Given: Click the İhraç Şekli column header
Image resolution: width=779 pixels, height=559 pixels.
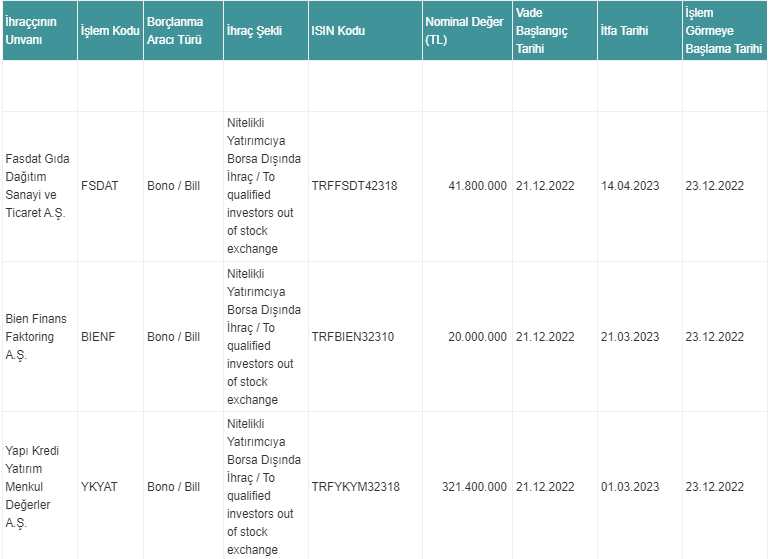Looking at the screenshot, I should point(266,31).
